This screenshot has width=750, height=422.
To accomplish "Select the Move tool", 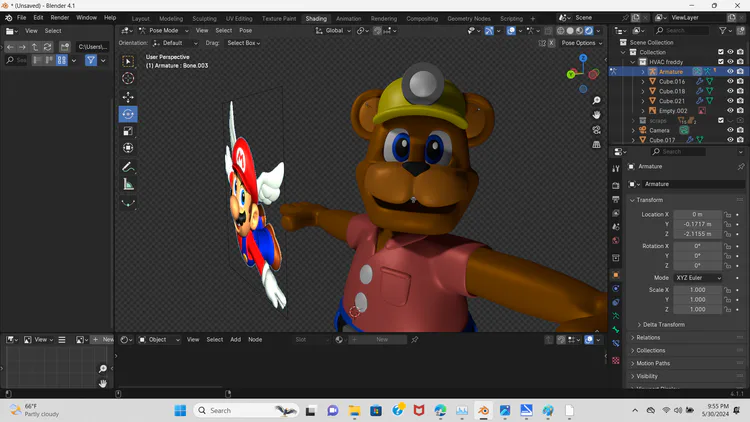I will tap(128, 97).
